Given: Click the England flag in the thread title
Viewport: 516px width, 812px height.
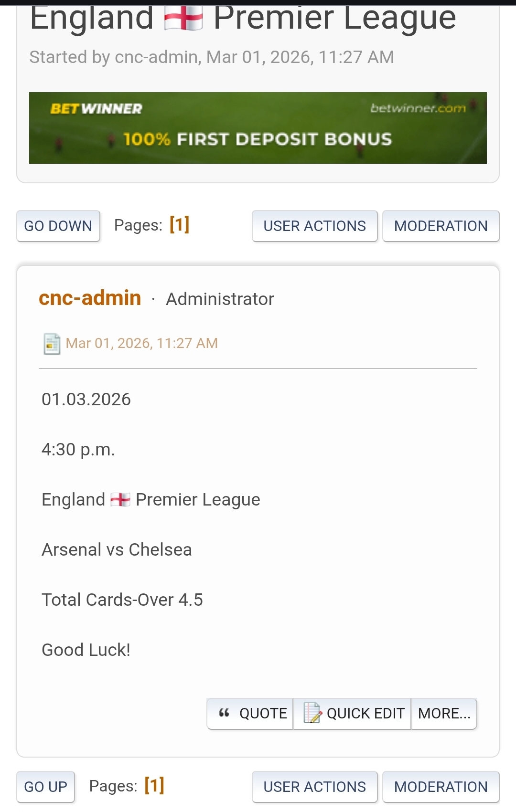Looking at the screenshot, I should 183,18.
